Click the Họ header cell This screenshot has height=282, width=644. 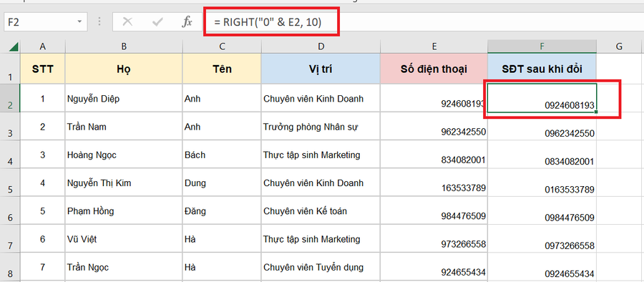click(x=124, y=69)
